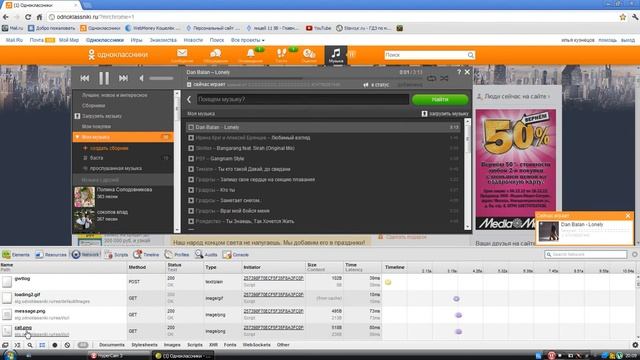The width and height of the screenshot is (640, 360).
Task: Switch to DevTools Audits tab
Action: (206, 255)
